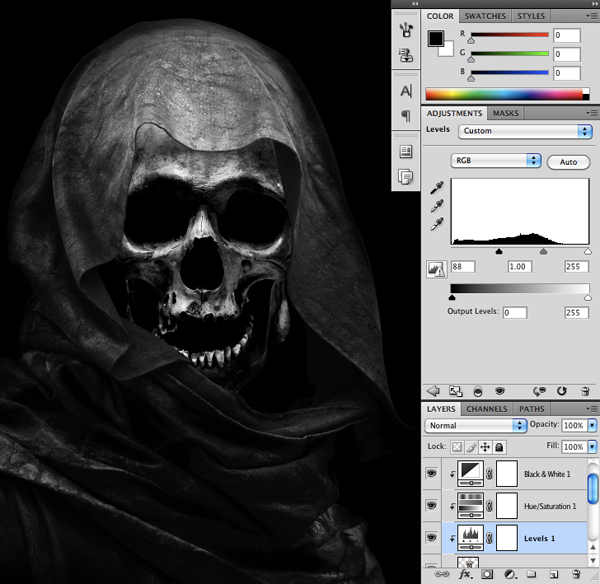This screenshot has height=584, width=600.
Task: Switch to the Masks tab
Action: [506, 113]
